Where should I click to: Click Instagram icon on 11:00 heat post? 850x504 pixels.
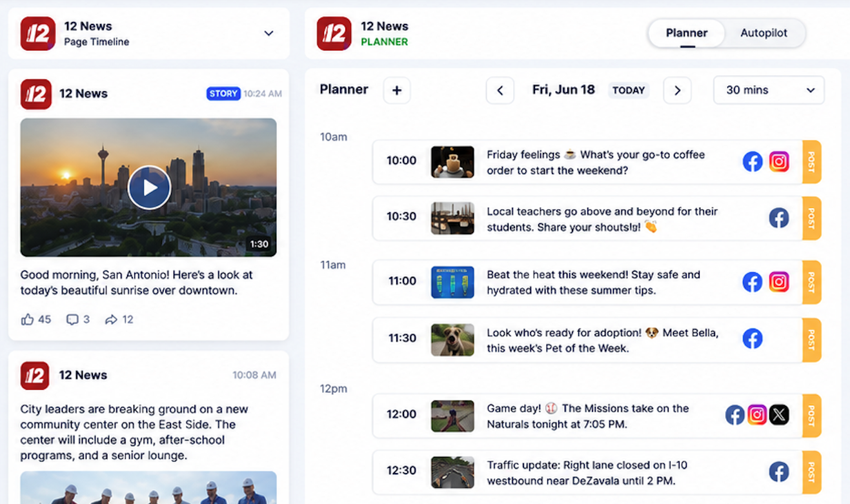pos(779,282)
